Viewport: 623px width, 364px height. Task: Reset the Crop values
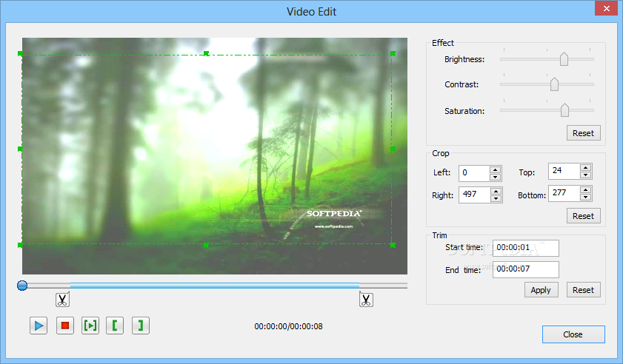click(583, 216)
